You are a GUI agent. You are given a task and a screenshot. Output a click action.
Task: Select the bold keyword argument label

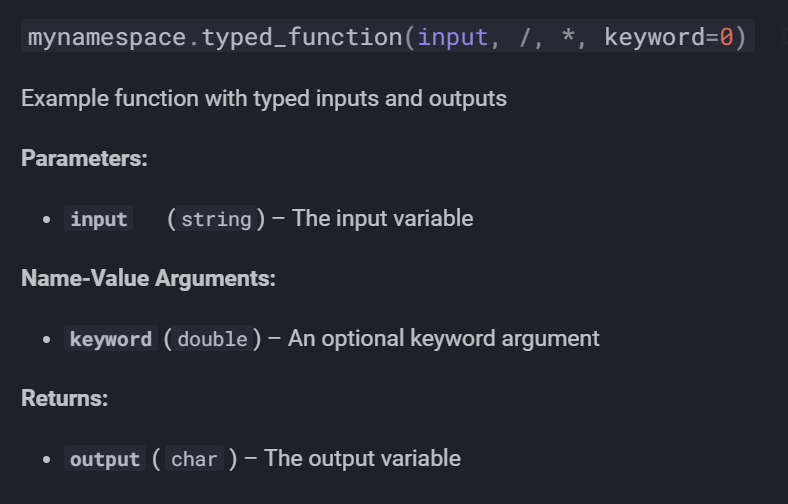[111, 339]
